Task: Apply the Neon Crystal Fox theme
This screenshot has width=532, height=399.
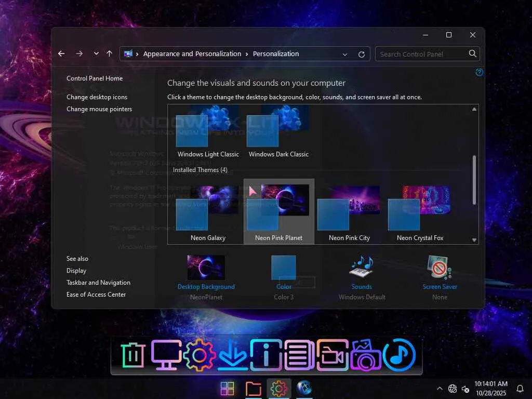Action: pos(420,213)
